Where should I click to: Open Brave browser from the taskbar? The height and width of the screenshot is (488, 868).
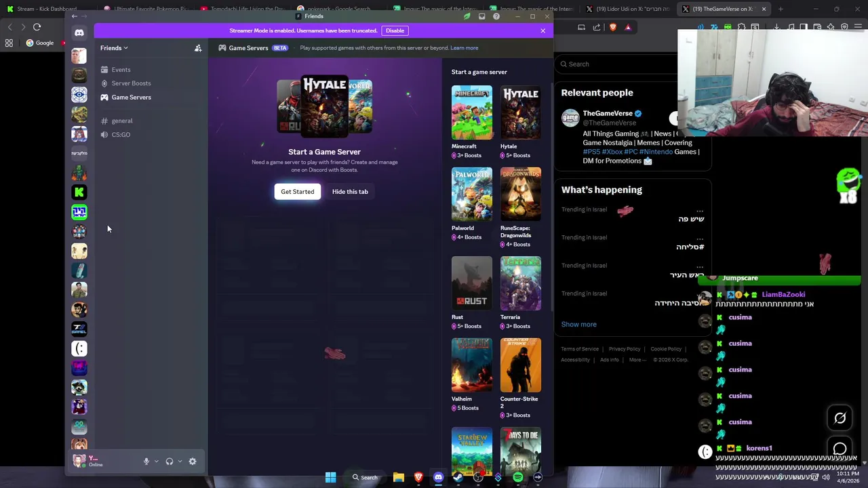click(x=418, y=477)
